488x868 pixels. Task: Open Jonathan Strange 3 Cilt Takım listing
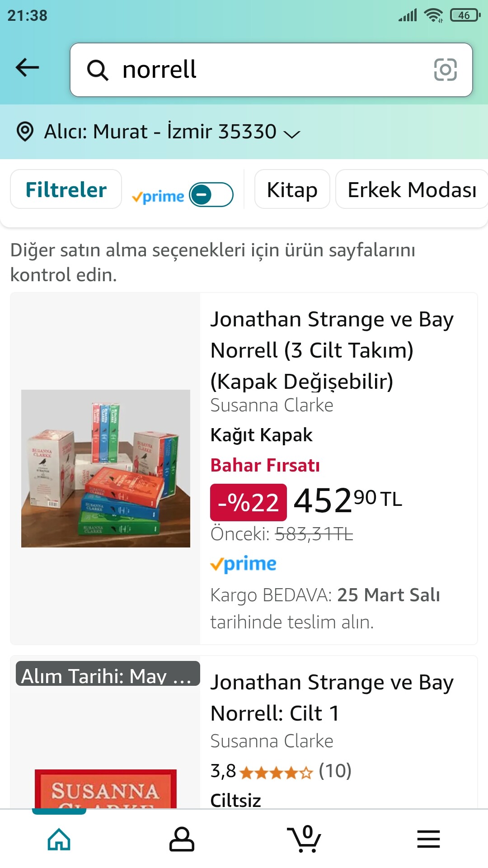click(332, 349)
